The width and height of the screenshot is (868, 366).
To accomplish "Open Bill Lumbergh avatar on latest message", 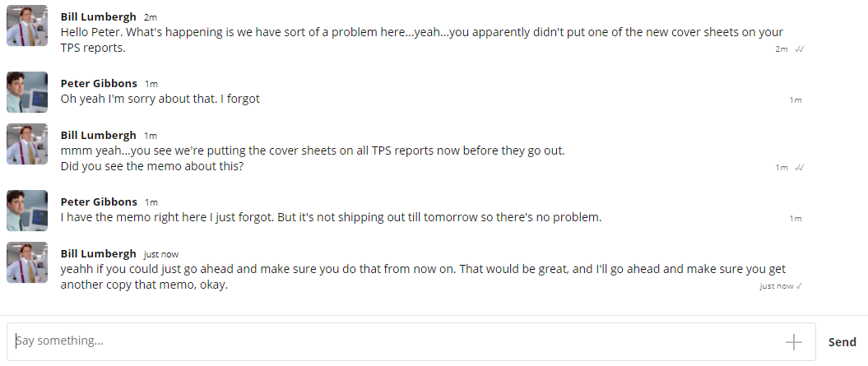I will pos(27,262).
